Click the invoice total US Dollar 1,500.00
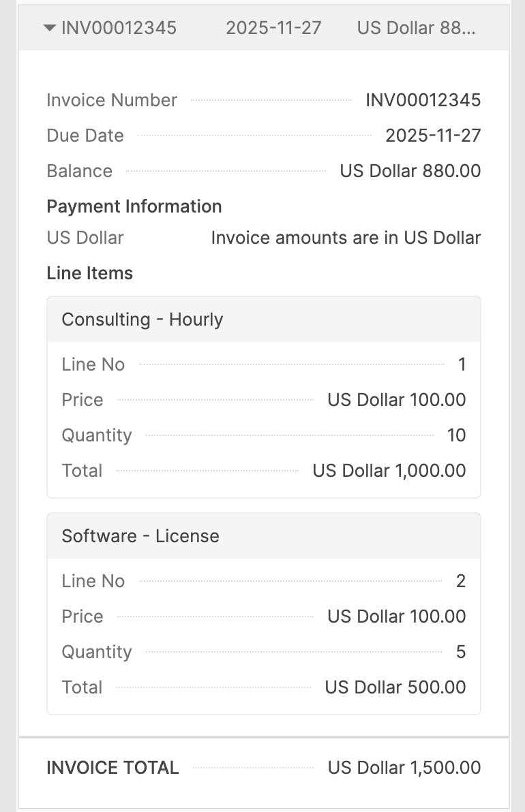 [x=404, y=768]
